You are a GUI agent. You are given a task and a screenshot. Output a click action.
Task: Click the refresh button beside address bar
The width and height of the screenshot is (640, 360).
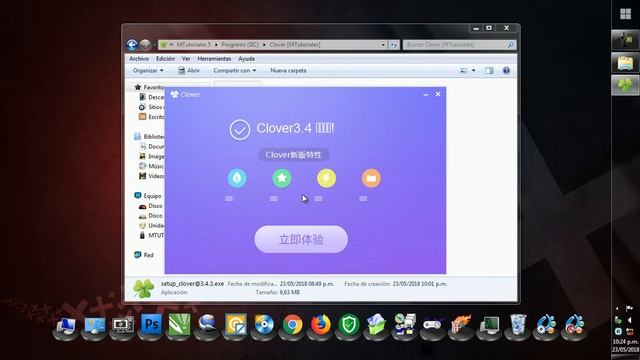tap(394, 45)
